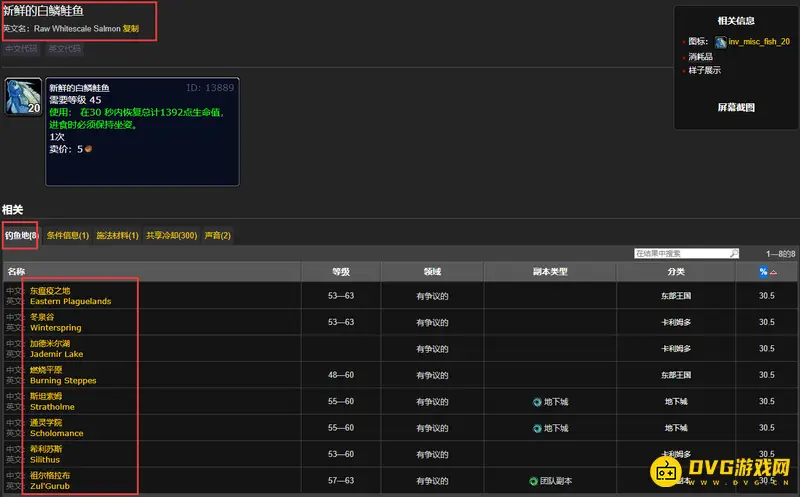Switch to the 条件信息(1) tab
Image resolution: width=800 pixels, height=497 pixels.
(x=68, y=235)
